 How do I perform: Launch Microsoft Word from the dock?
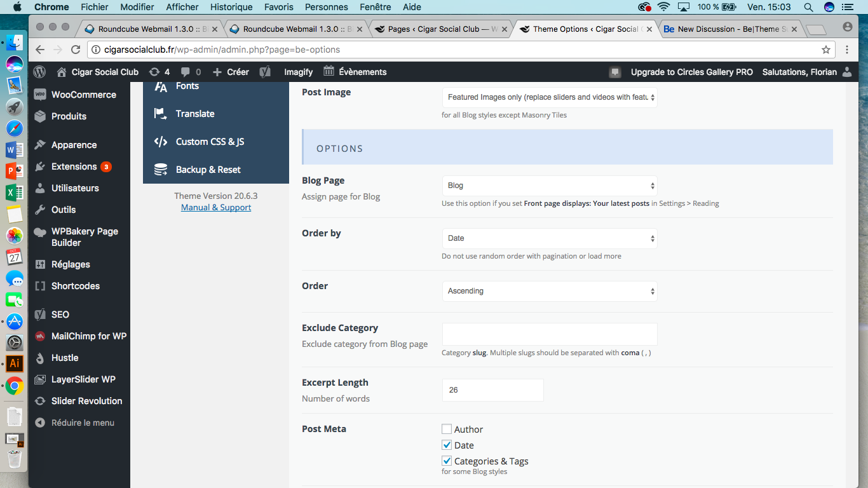(x=14, y=150)
